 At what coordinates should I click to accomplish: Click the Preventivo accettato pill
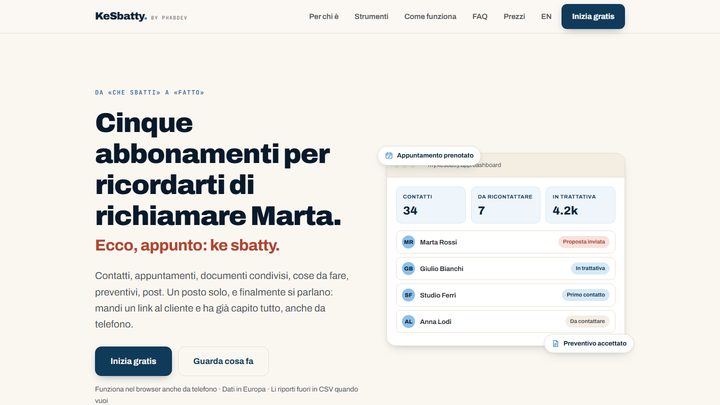click(589, 343)
